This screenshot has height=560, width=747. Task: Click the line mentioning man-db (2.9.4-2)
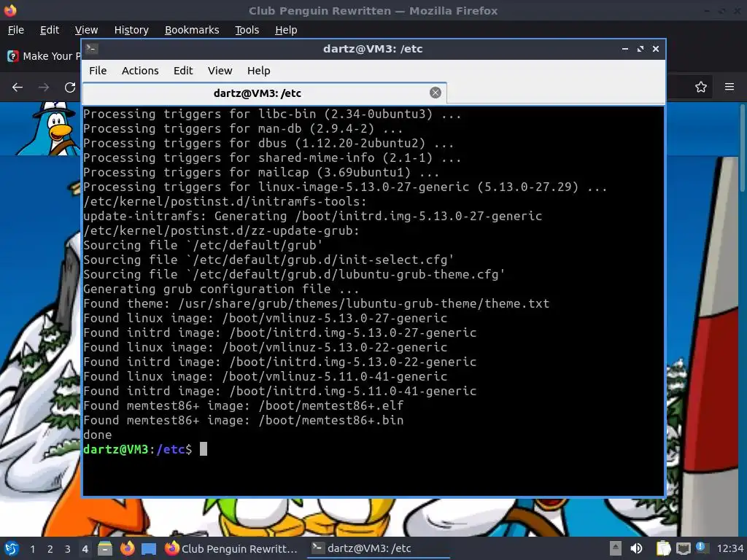coord(243,128)
